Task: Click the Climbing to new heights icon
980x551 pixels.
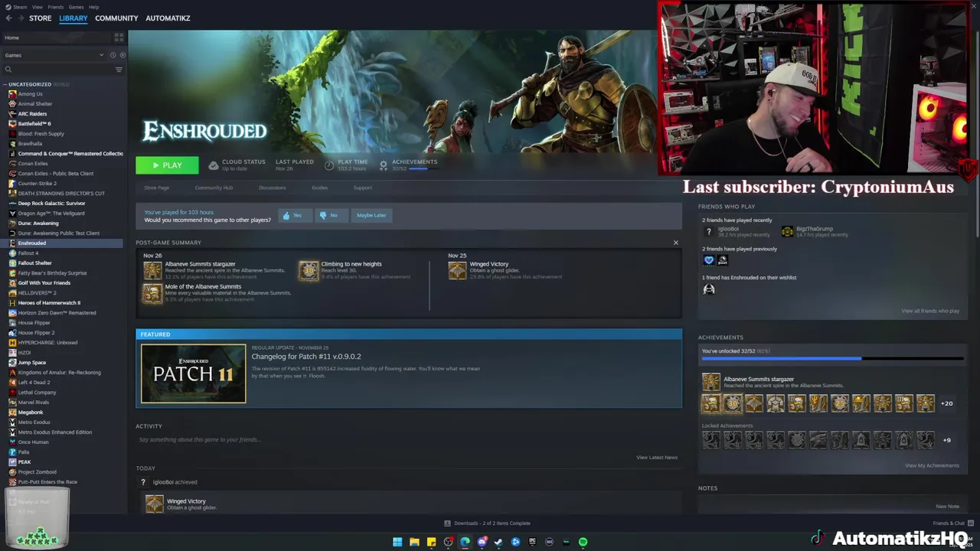Action: [x=309, y=270]
